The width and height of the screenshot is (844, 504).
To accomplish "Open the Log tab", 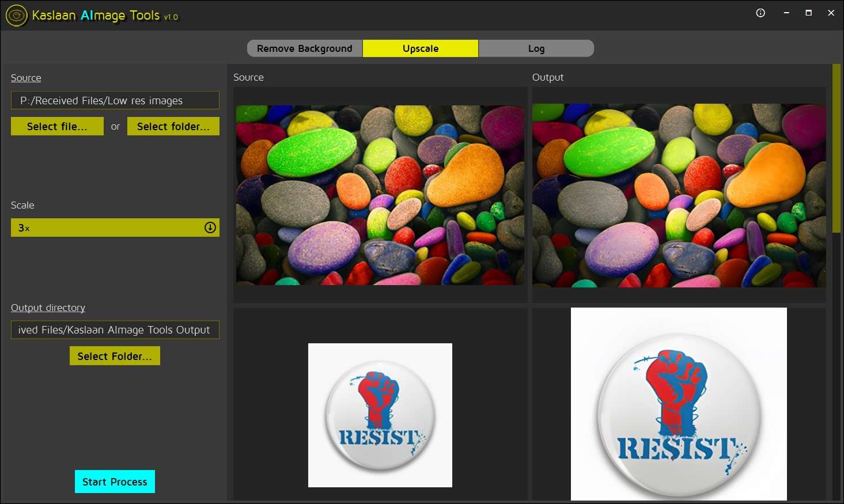I will 536,48.
